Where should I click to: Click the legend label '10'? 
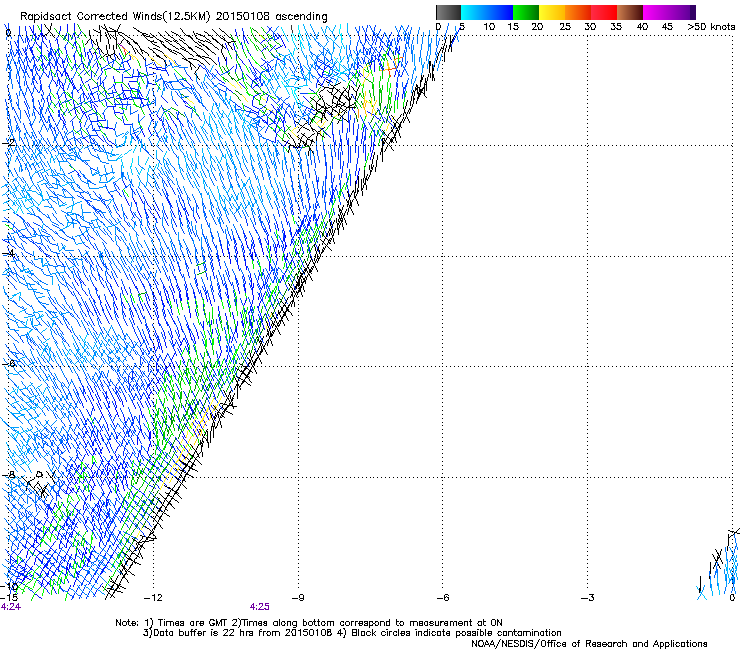tap(489, 27)
